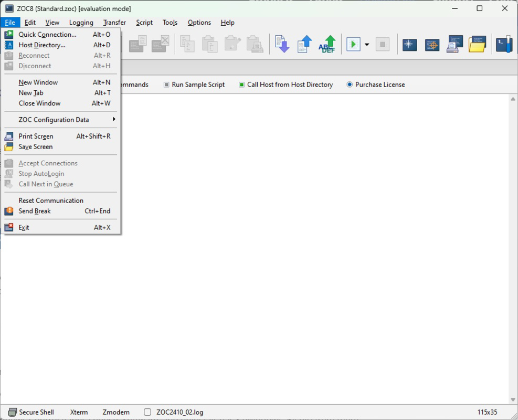
Task: Open Host Directory from the File menu
Action: (61, 45)
